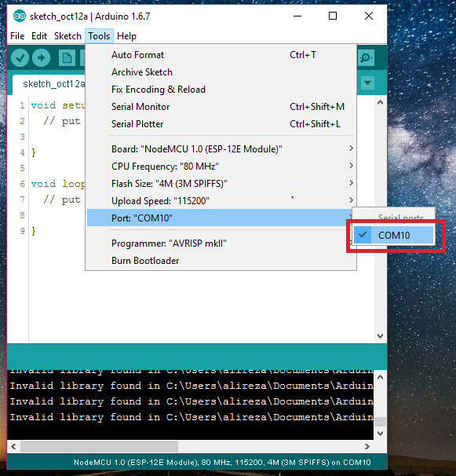Click the NodeMCU status bar text

(x=222, y=463)
